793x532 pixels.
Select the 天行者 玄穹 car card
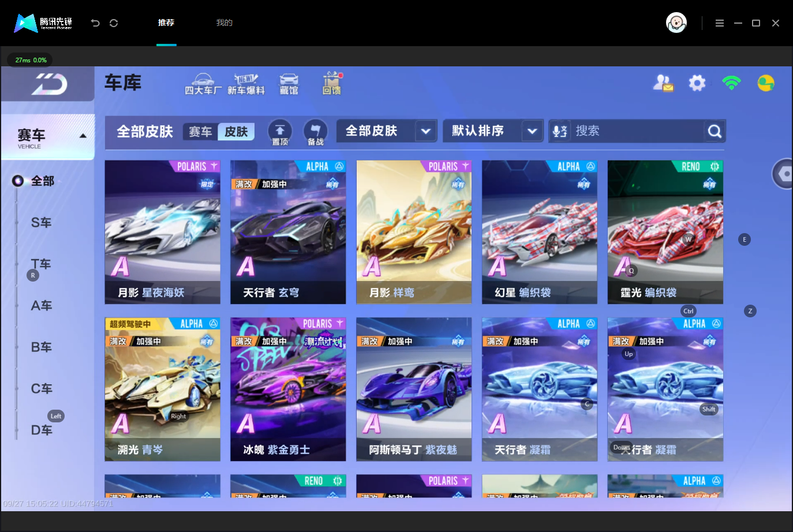tap(288, 232)
